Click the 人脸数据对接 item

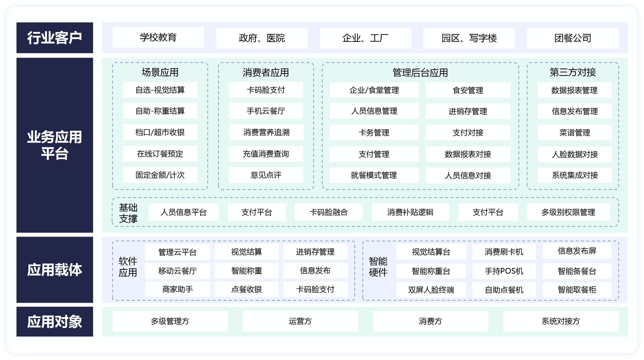pyautogui.click(x=575, y=154)
